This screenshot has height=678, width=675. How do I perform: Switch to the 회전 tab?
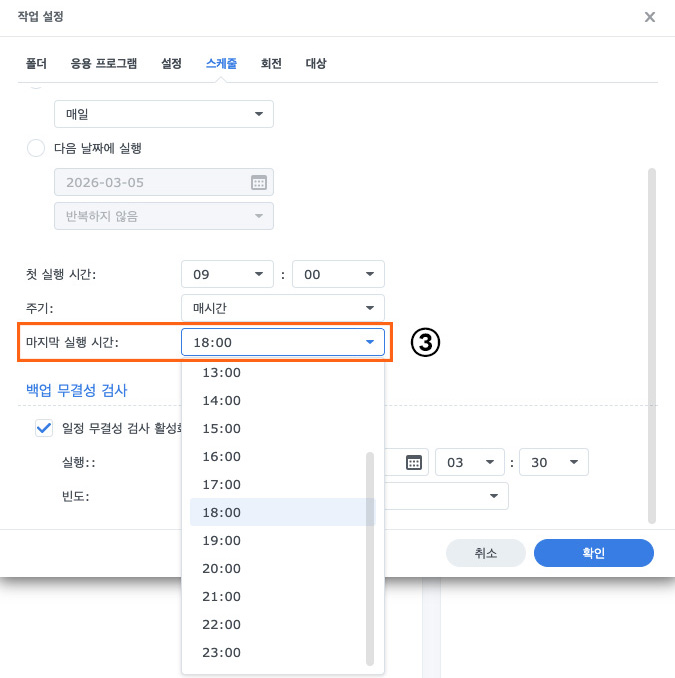[x=271, y=63]
